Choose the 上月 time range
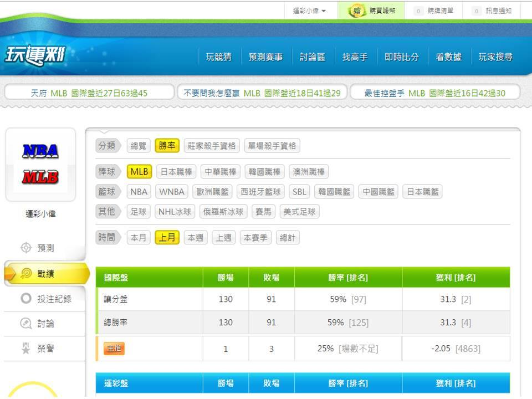 [x=167, y=237]
